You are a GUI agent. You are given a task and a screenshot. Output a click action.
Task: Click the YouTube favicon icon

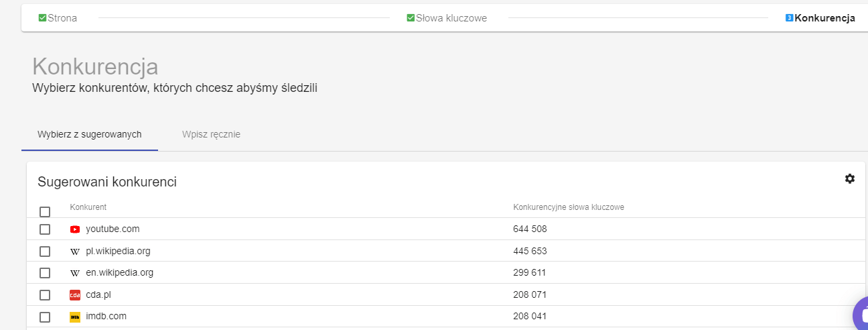pyautogui.click(x=75, y=229)
